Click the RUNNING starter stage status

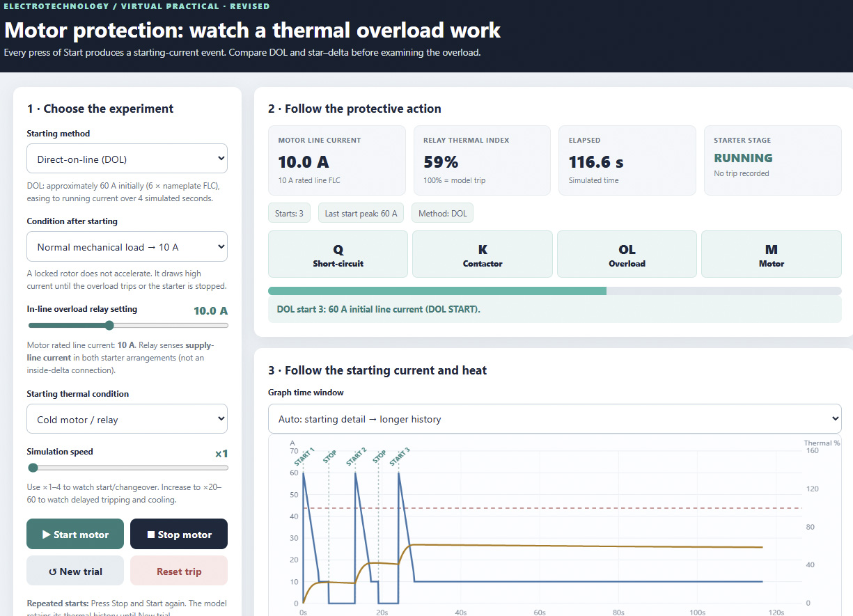744,158
